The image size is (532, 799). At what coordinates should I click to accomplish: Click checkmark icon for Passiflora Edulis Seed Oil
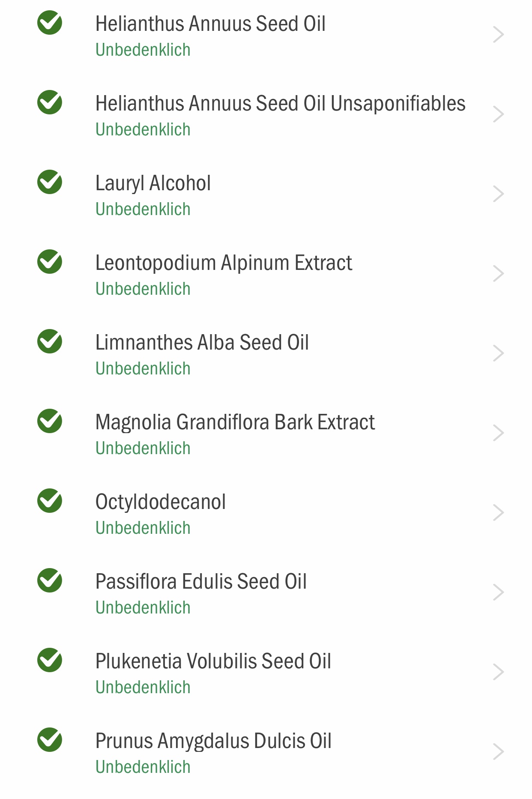pyautogui.click(x=50, y=581)
